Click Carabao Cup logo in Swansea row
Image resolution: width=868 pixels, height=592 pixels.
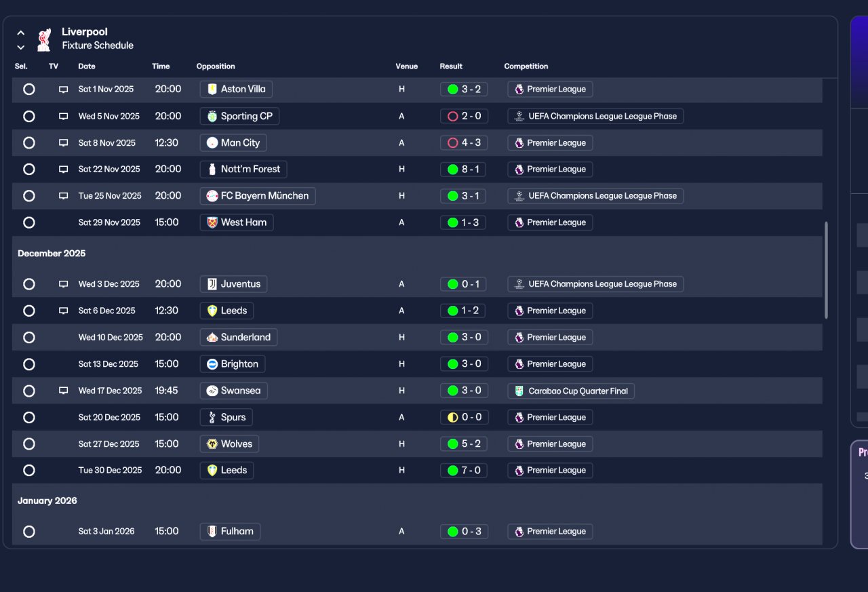[x=519, y=391]
